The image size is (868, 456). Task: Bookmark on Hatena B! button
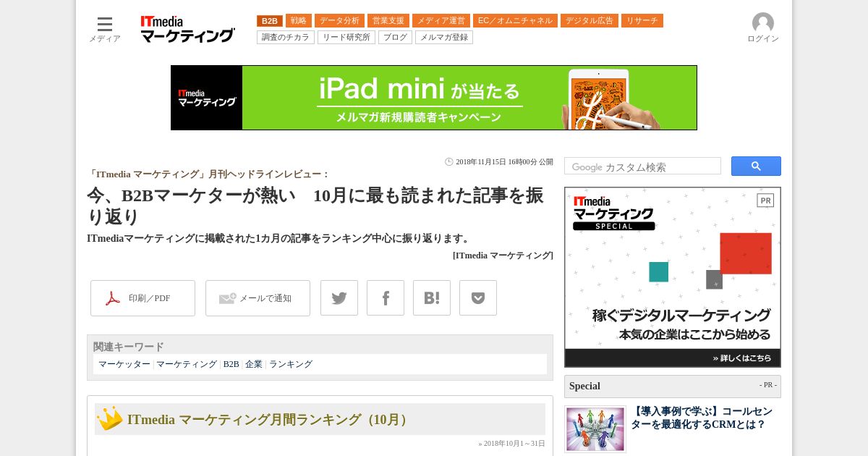pyautogui.click(x=432, y=298)
